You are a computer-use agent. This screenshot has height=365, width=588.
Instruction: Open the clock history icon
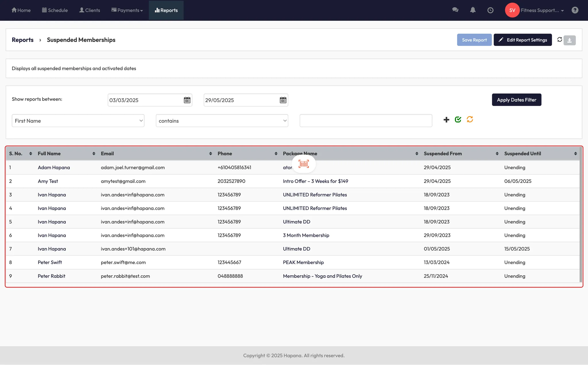click(x=490, y=10)
